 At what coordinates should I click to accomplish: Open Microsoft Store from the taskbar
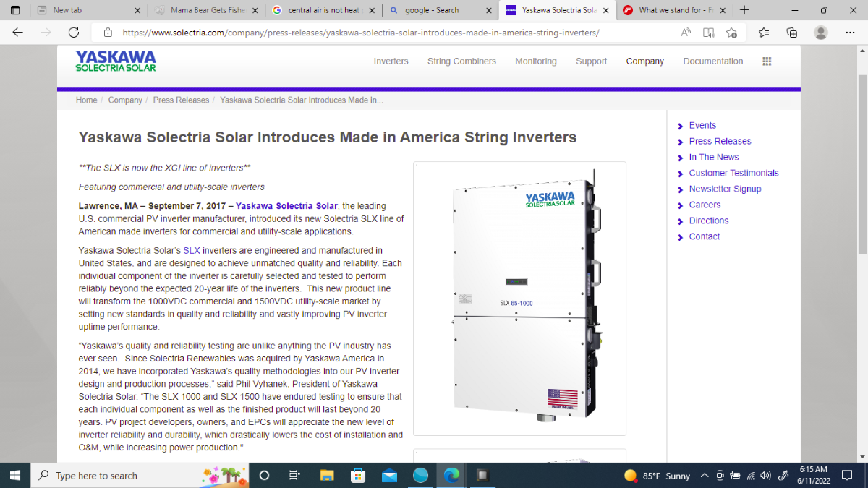pyautogui.click(x=358, y=475)
